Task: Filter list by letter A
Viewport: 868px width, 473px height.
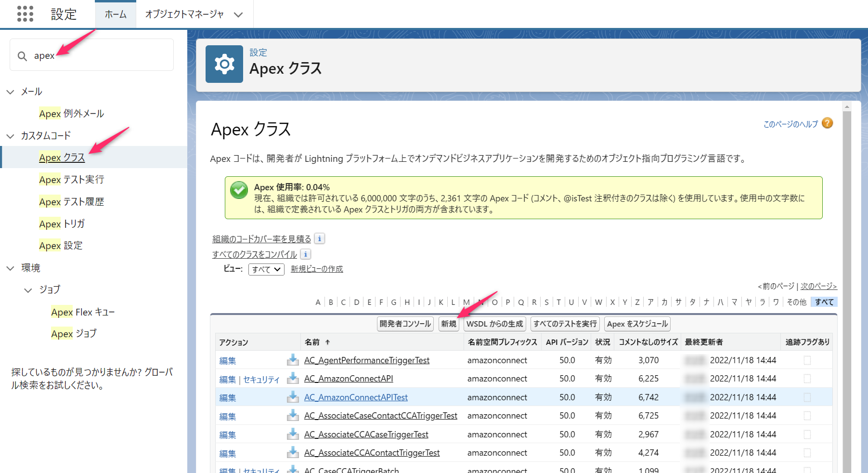Action: (x=318, y=302)
